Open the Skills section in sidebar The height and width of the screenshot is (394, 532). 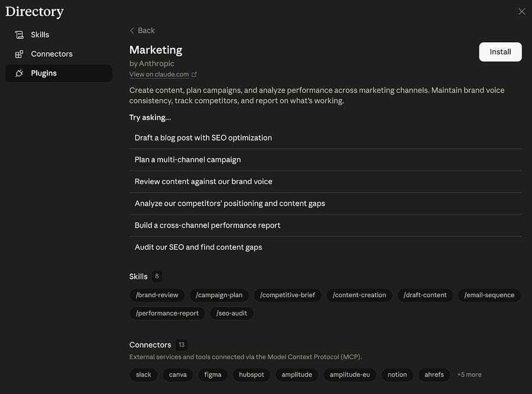59,35
